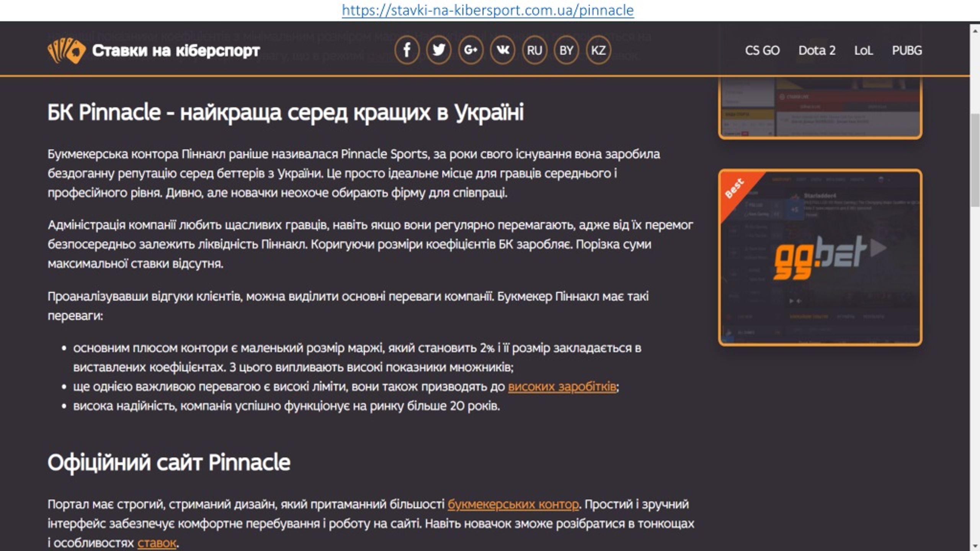Follow the 'букмекерських контор' link
Screen dimensions: 980x551
coord(513,504)
